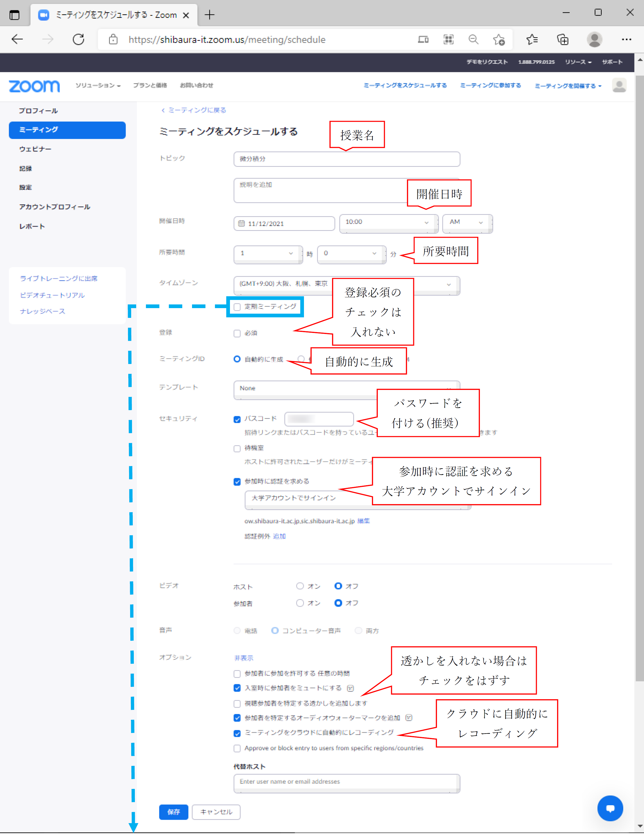The image size is (644, 835).
Task: Toggle cloud auto-recording checkbox
Action: tap(237, 733)
